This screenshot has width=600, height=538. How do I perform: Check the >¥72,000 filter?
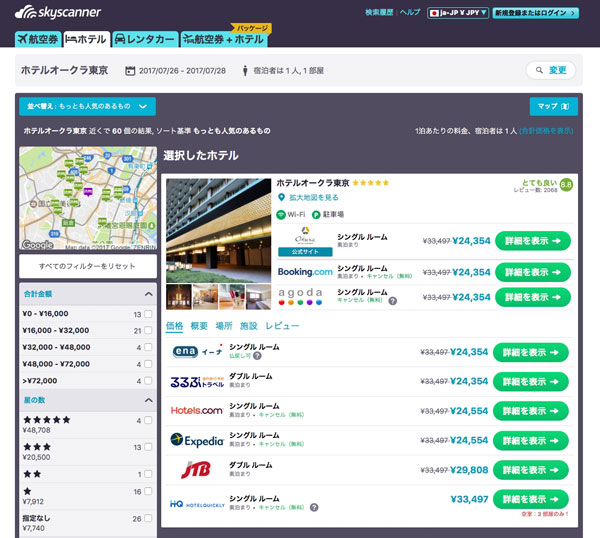pyautogui.click(x=148, y=381)
